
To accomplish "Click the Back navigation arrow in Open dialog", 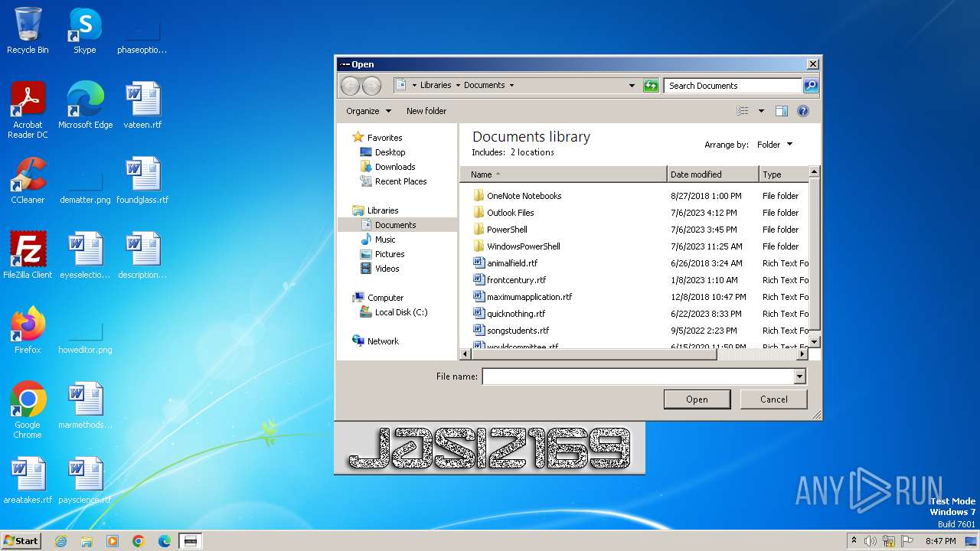I will click(350, 86).
